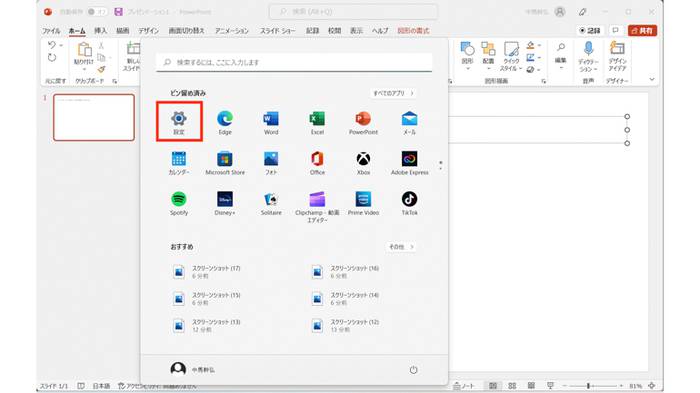Open the TikTok app icon
This screenshot has height=393, width=700.
click(409, 203)
